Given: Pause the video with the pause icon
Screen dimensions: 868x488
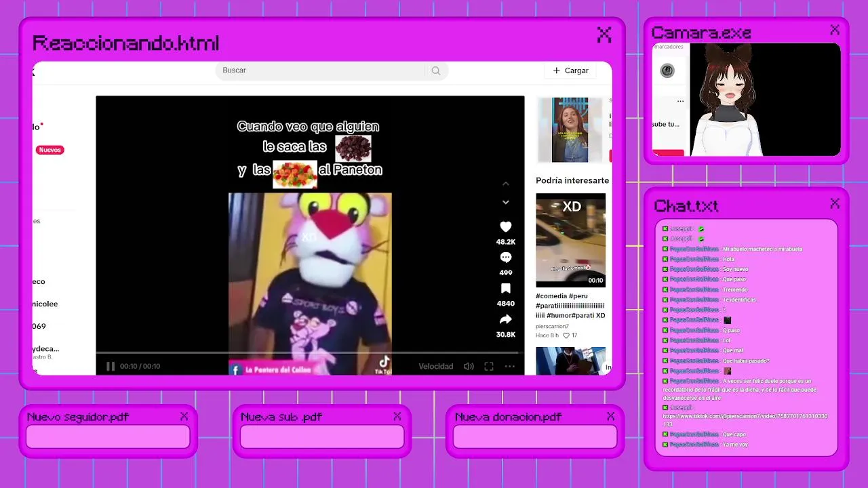Looking at the screenshot, I should point(110,366).
